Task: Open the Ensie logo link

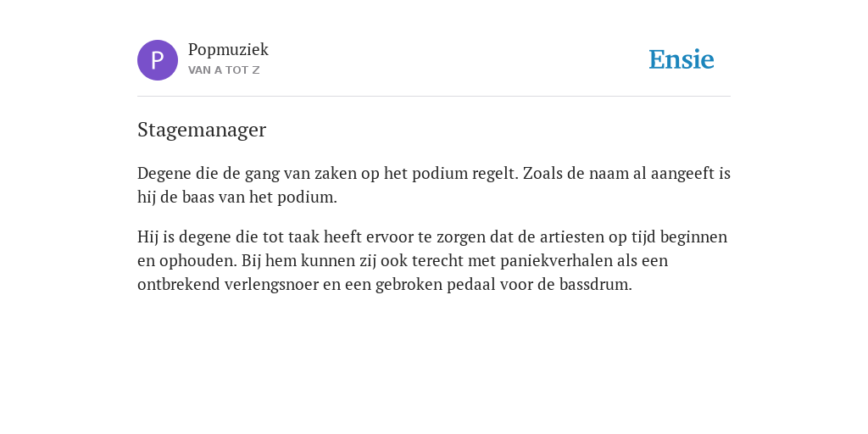Action: [x=682, y=60]
